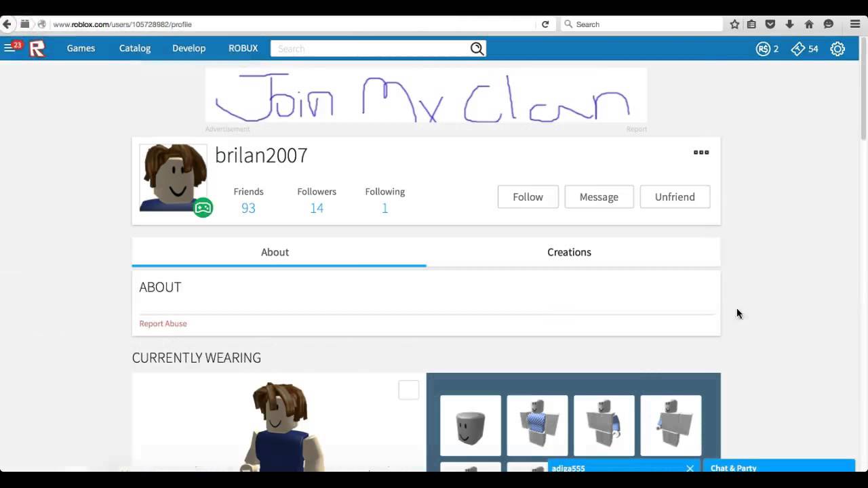
Task: Open the Games menu
Action: [81, 48]
